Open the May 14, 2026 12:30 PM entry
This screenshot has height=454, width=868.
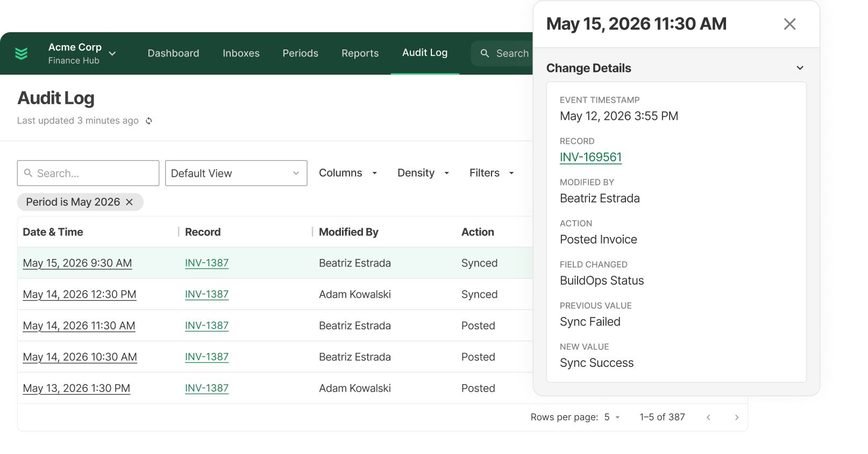(x=80, y=294)
